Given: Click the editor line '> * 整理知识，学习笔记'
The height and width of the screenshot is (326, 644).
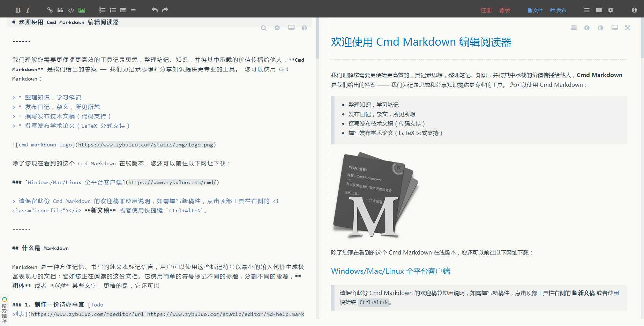Looking at the screenshot, I should pos(47,98).
